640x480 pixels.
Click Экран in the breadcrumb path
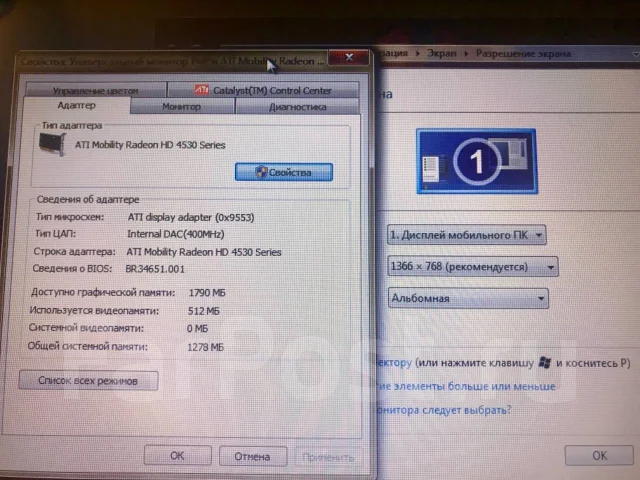coord(442,53)
